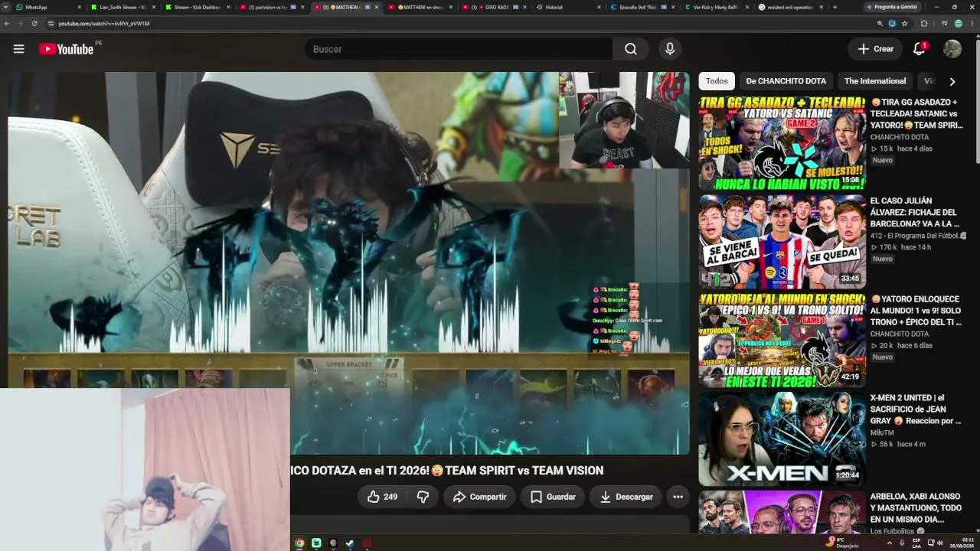Image resolution: width=980 pixels, height=551 pixels.
Task: Open the YouTube hamburger guide menu
Action: pos(18,49)
